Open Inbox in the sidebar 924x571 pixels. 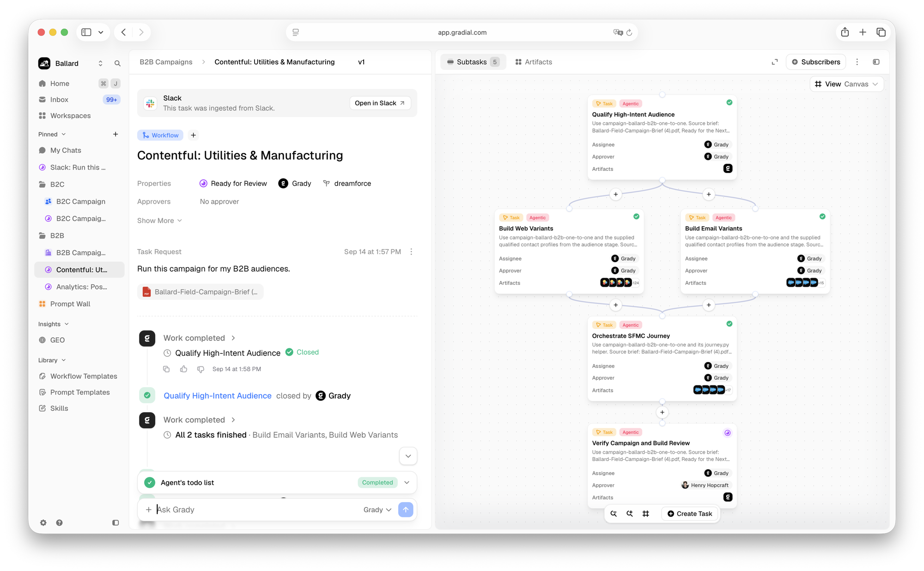point(79,100)
